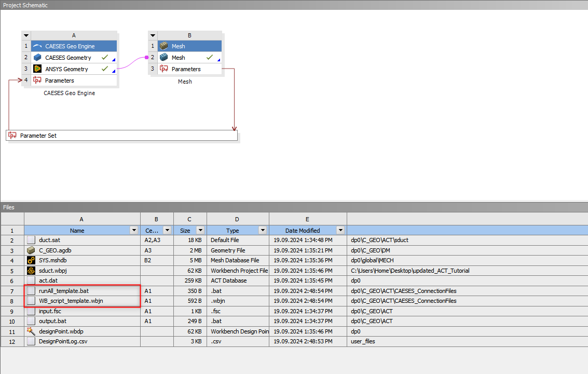Click design point icon beside designPoint.wbdp

(31, 331)
